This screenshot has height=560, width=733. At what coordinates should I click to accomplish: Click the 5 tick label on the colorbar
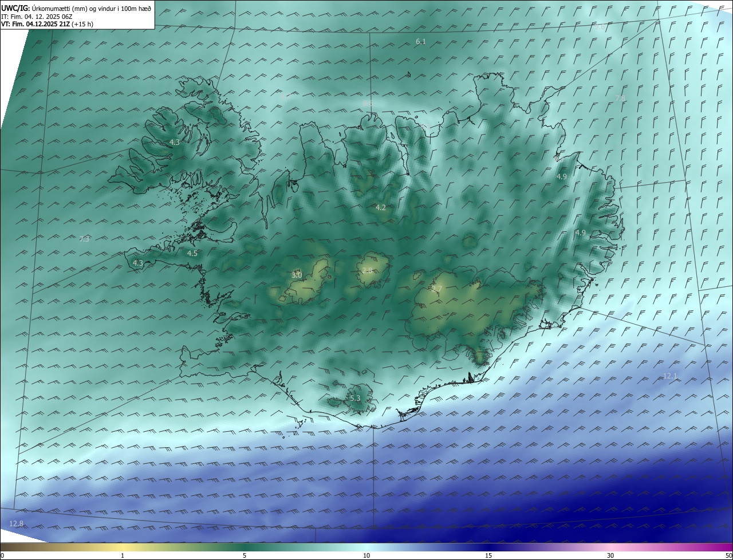tap(245, 555)
